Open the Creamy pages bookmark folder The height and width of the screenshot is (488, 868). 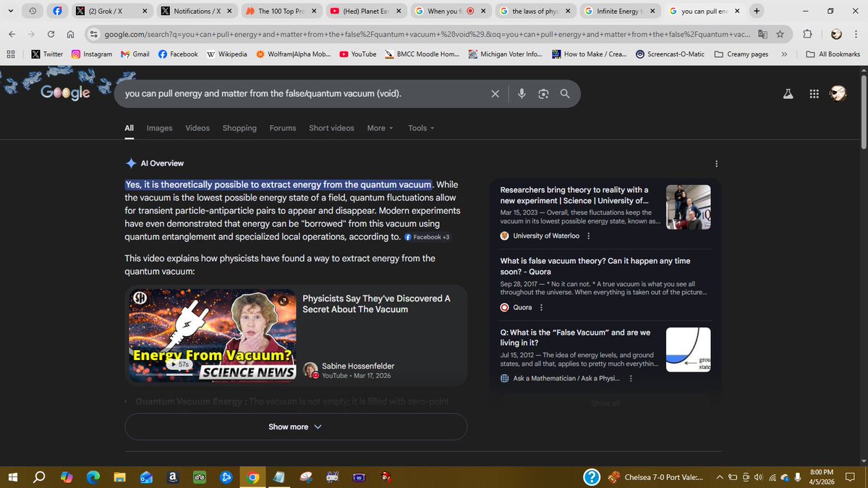741,54
